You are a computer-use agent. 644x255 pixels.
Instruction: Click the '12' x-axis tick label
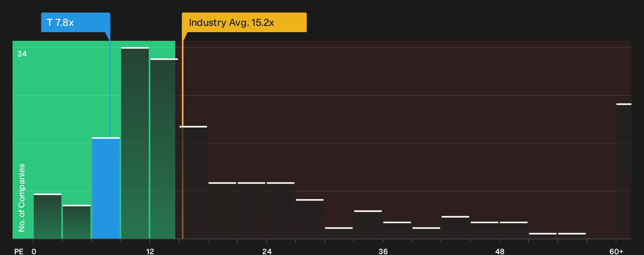[x=150, y=251]
